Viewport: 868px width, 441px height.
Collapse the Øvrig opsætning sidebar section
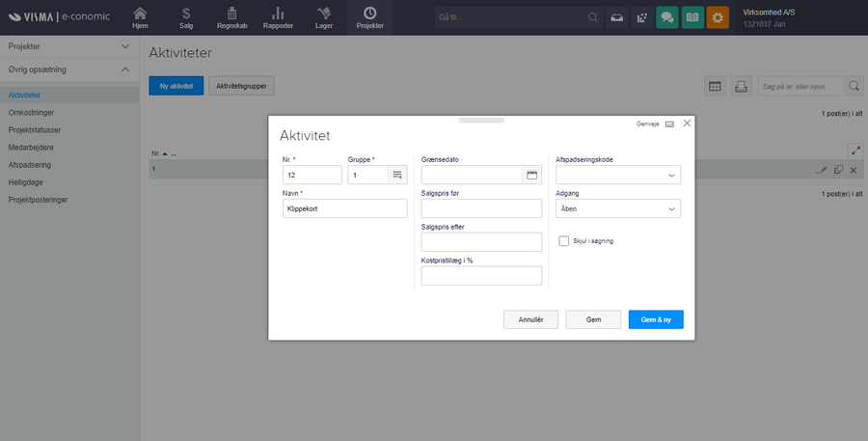[124, 69]
